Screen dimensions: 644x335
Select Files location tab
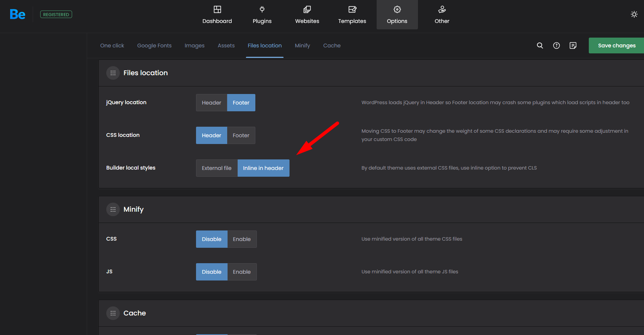point(265,45)
